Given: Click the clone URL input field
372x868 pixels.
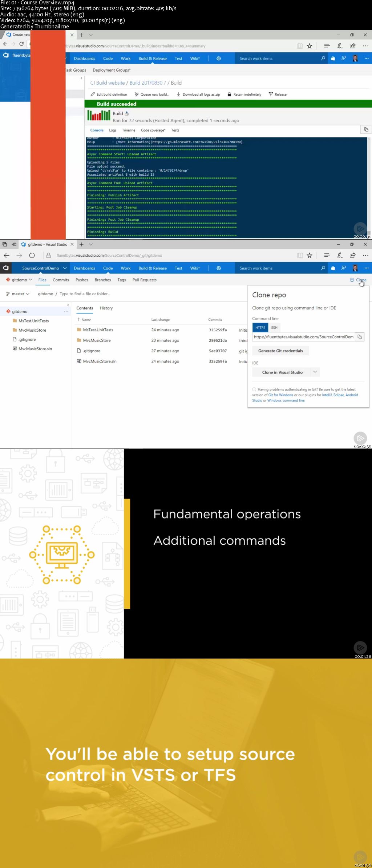Looking at the screenshot, I should tap(303, 337).
